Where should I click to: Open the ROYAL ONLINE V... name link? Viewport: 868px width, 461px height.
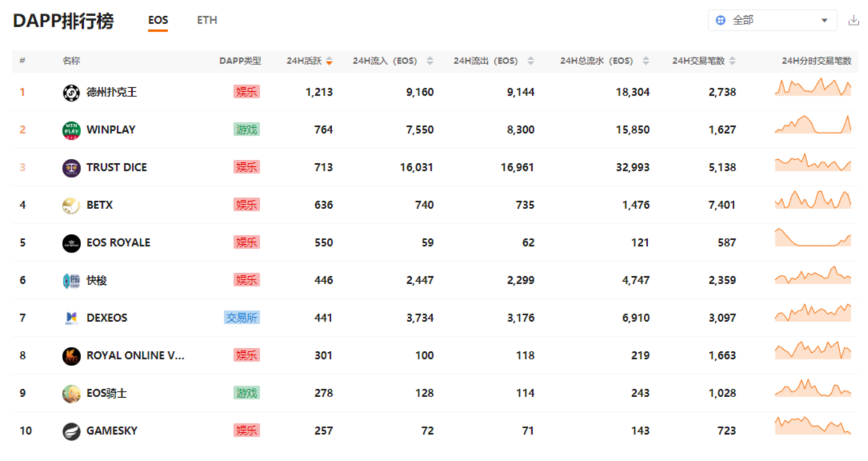(136, 355)
